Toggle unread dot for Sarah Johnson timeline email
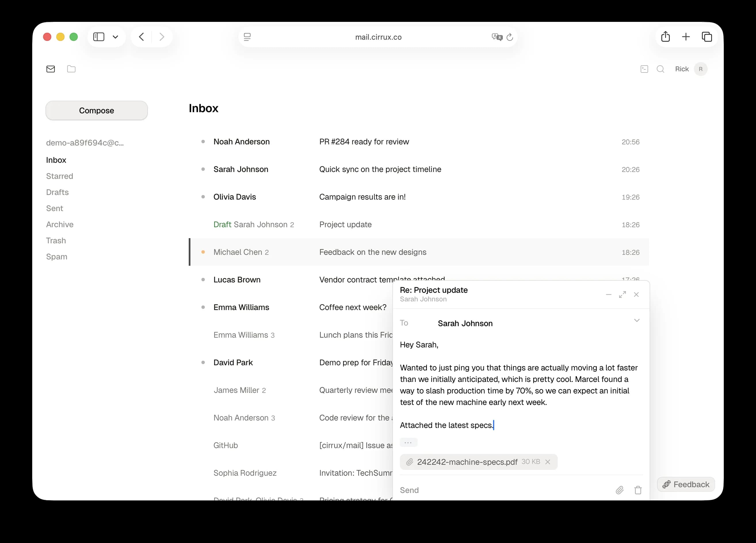This screenshot has height=543, width=756. tap(203, 169)
